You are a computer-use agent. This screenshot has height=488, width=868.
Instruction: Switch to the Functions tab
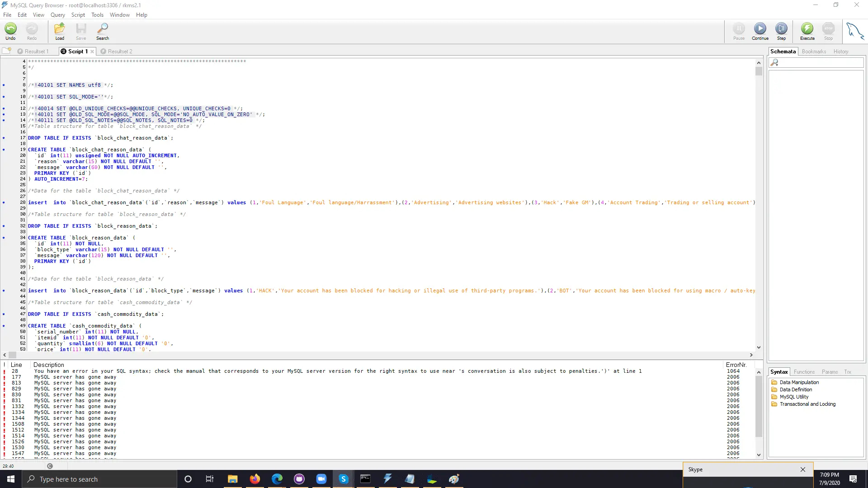click(804, 372)
